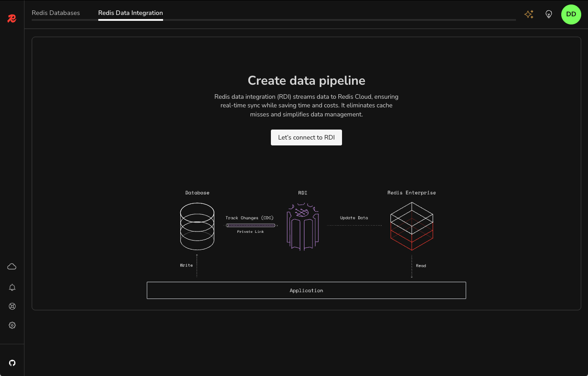Click the purple RDI gear illustration
Image resolution: width=588 pixels, height=376 pixels.
tap(303, 227)
